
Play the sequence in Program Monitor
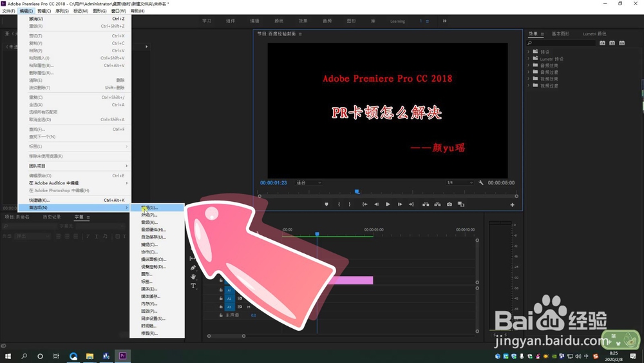tap(388, 204)
